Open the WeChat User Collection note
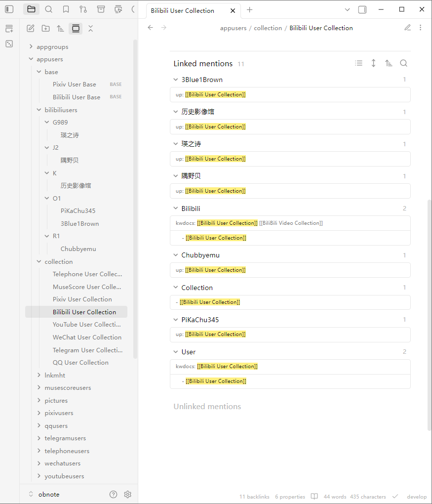 coord(87,337)
